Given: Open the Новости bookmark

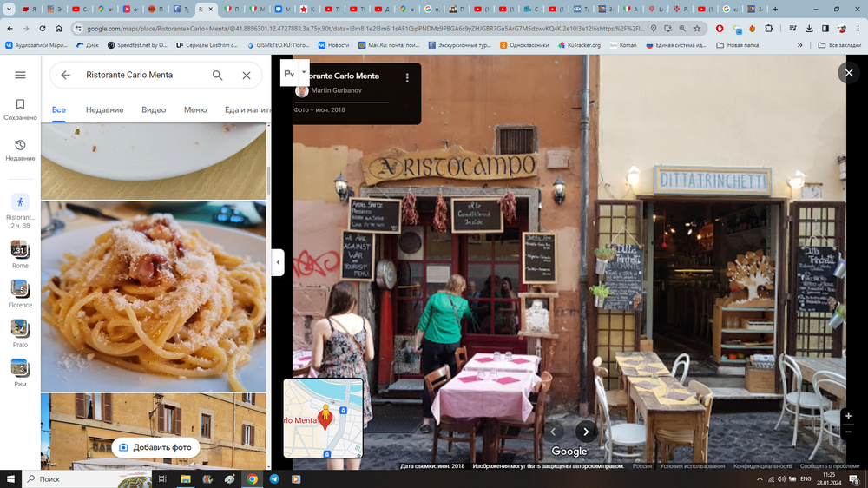Looking at the screenshot, I should pos(334,45).
